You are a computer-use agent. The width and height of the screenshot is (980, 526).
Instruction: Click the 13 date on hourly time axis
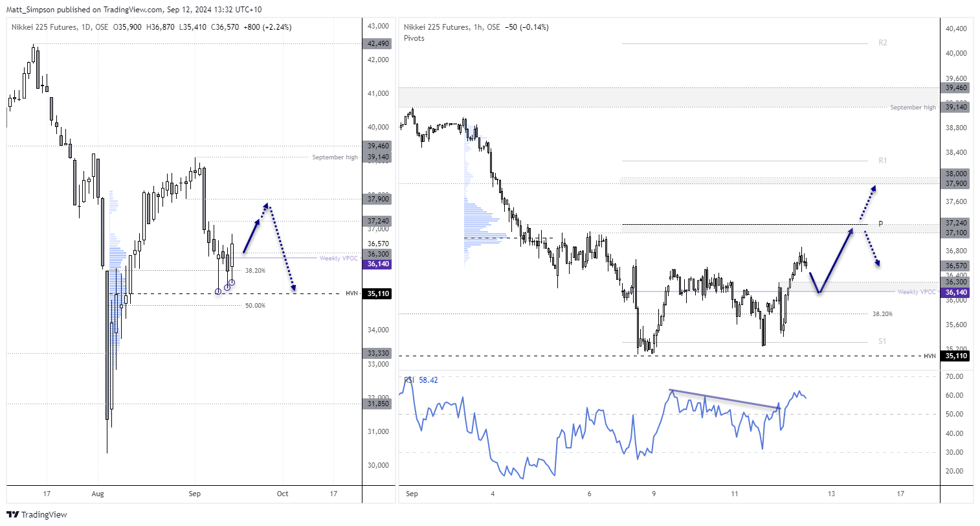point(830,494)
